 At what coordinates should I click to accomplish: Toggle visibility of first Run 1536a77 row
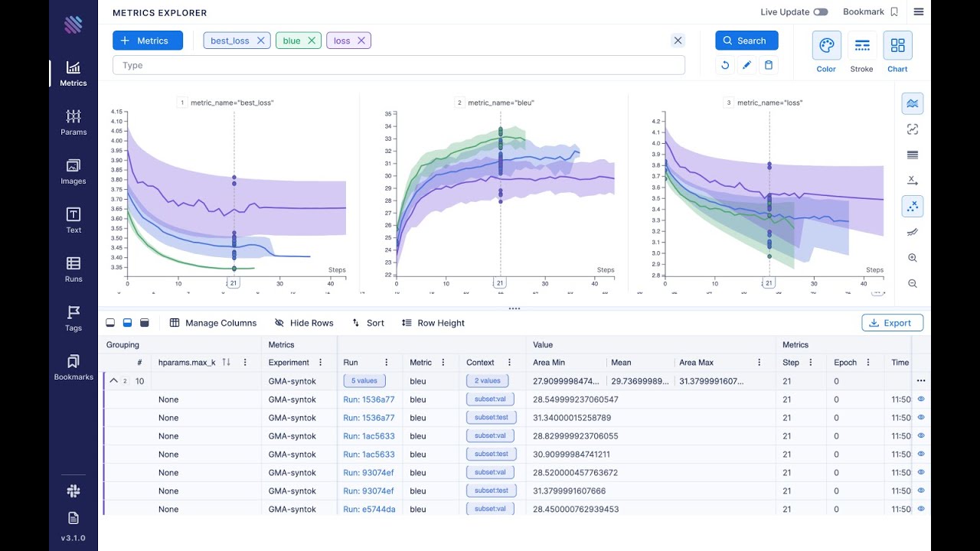point(921,399)
